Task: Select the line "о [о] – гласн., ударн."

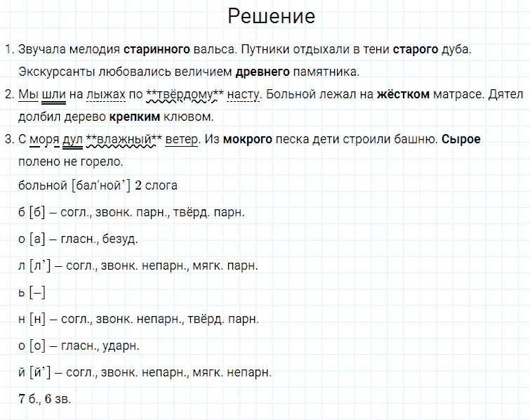Action: click(x=79, y=346)
